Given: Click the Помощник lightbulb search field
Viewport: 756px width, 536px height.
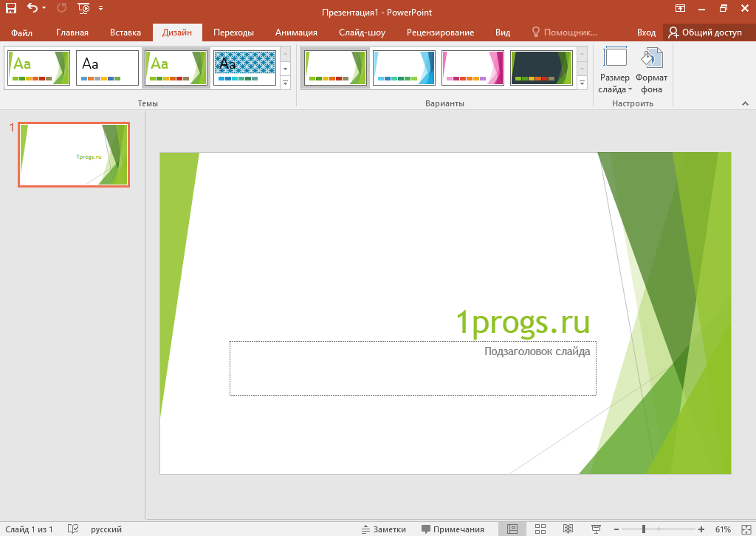Looking at the screenshot, I should point(565,32).
